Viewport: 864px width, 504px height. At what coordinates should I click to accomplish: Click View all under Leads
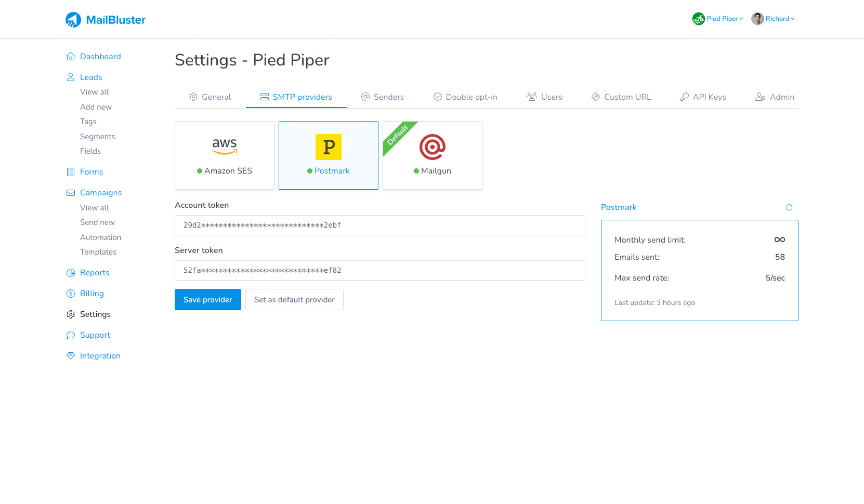(x=95, y=92)
